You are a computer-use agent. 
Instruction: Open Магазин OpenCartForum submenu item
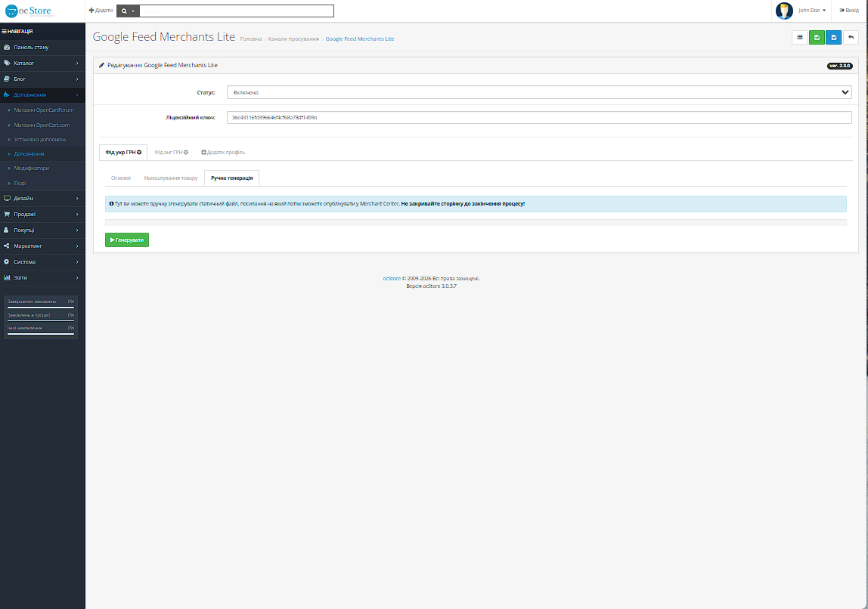[x=43, y=110]
